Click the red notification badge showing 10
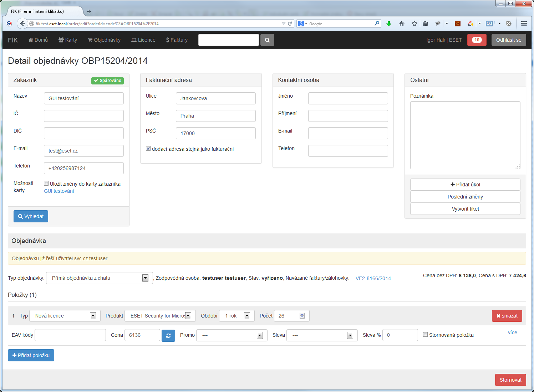534x392 pixels. click(x=477, y=40)
